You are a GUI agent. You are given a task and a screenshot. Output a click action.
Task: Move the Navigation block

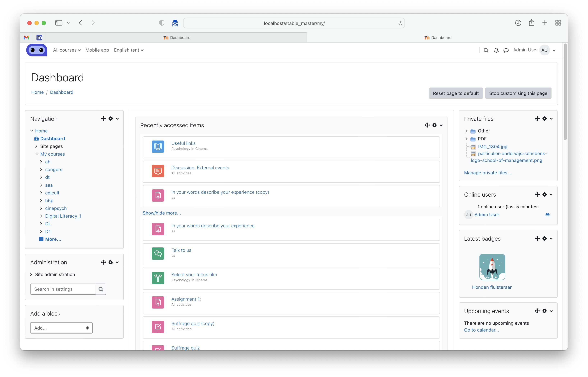pos(103,119)
